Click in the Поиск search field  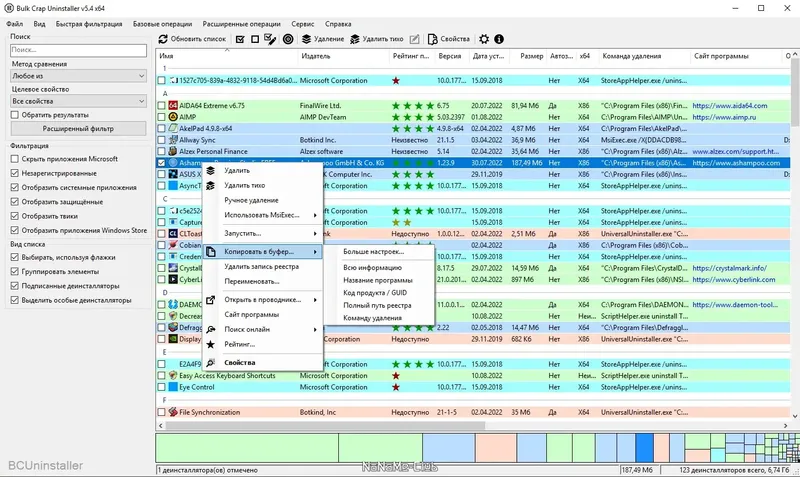(79, 50)
